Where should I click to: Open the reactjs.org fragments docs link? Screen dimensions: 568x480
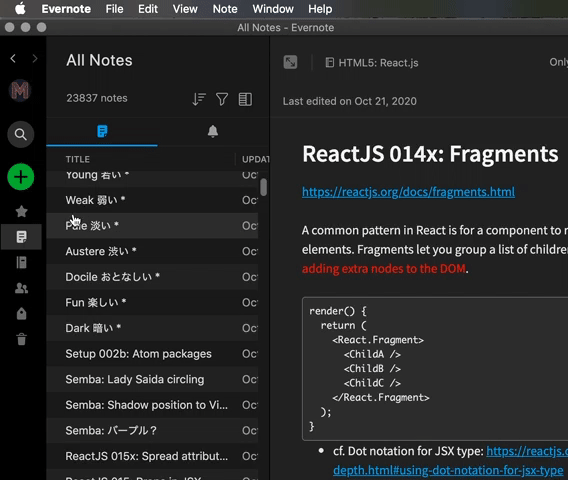(x=408, y=192)
